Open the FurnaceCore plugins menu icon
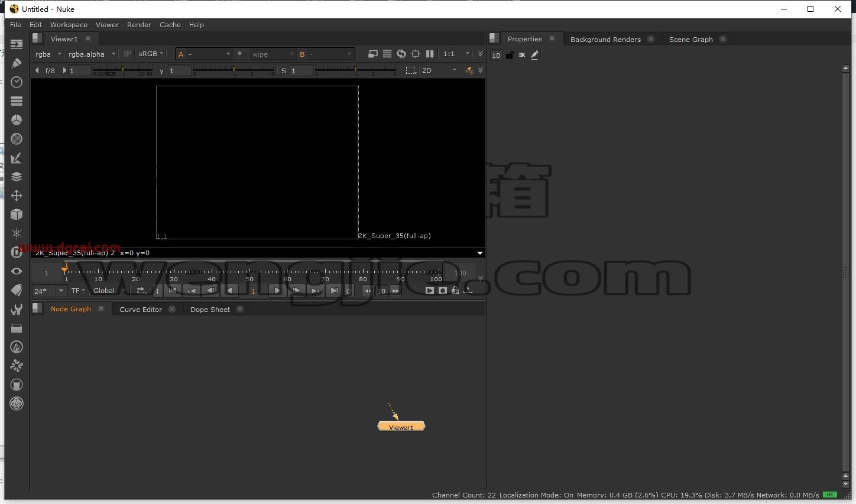 pyautogui.click(x=17, y=347)
